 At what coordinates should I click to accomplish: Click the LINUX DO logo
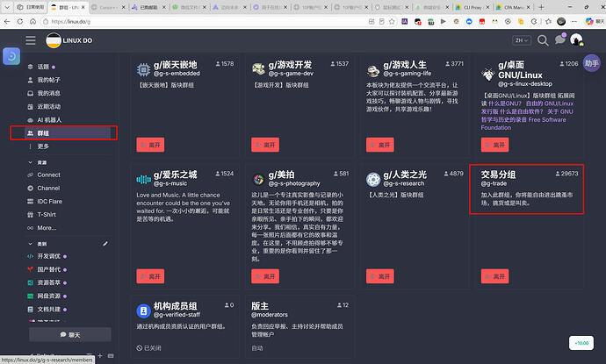point(69,40)
